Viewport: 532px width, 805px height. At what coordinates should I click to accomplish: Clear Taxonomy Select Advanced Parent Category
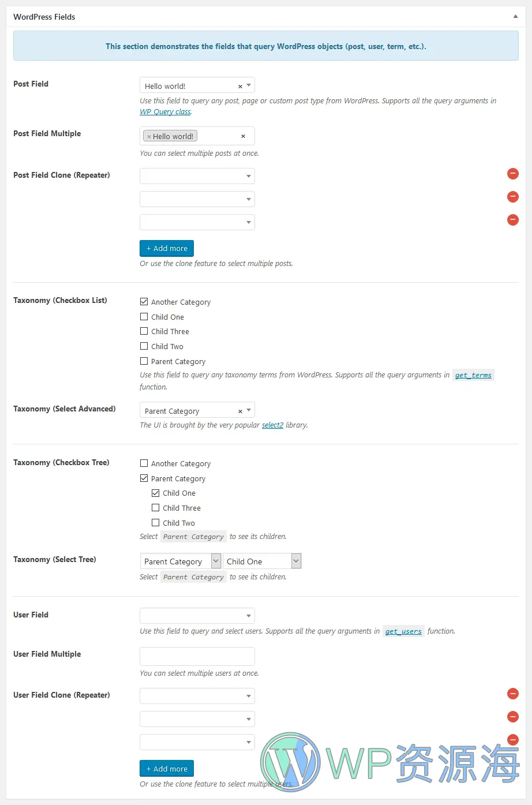[240, 411]
